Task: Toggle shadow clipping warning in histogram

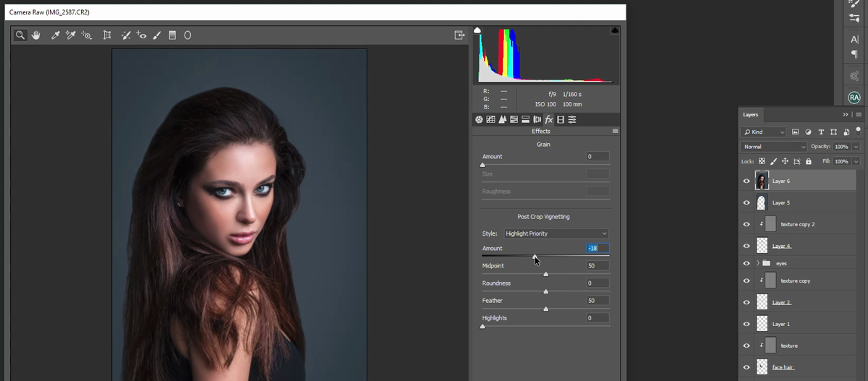Action: click(x=477, y=30)
